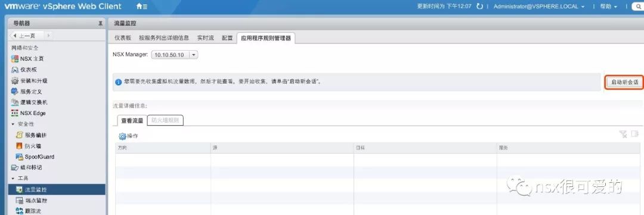
Task: Click the 更新时间为 下午12:07 text
Action: point(444,7)
